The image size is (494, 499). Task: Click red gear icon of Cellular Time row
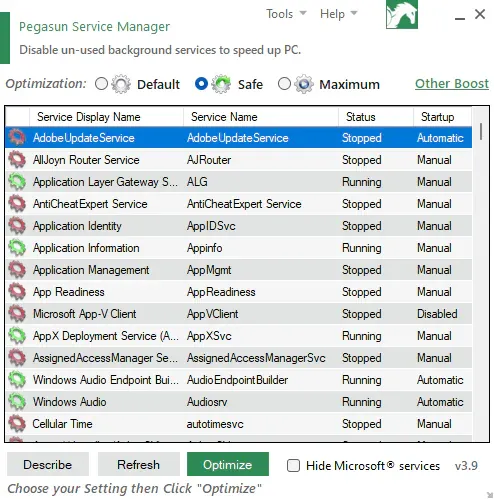(x=17, y=423)
